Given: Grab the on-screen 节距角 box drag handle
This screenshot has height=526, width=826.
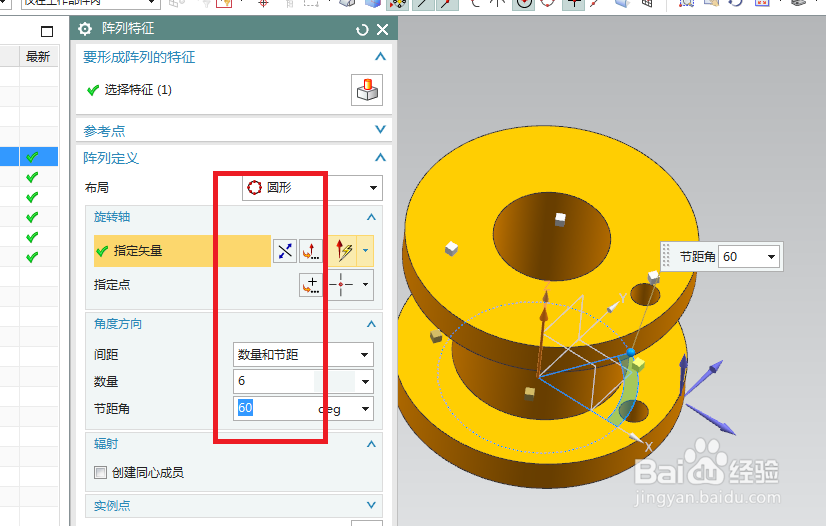Looking at the screenshot, I should (x=667, y=256).
